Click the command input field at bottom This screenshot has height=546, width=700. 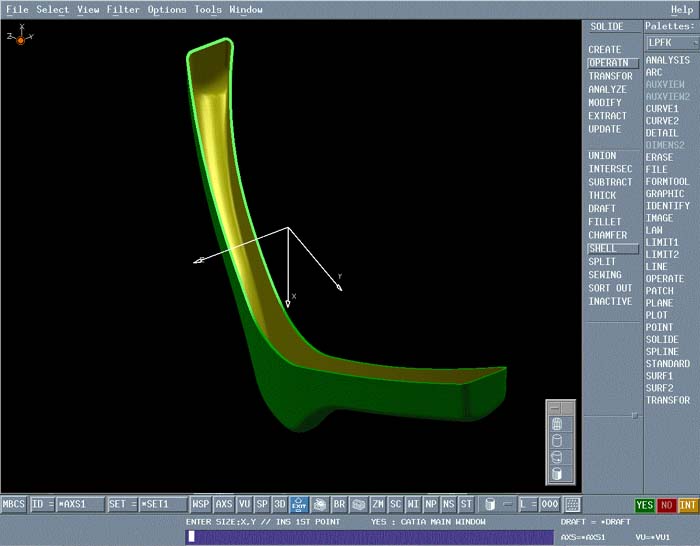click(369, 537)
